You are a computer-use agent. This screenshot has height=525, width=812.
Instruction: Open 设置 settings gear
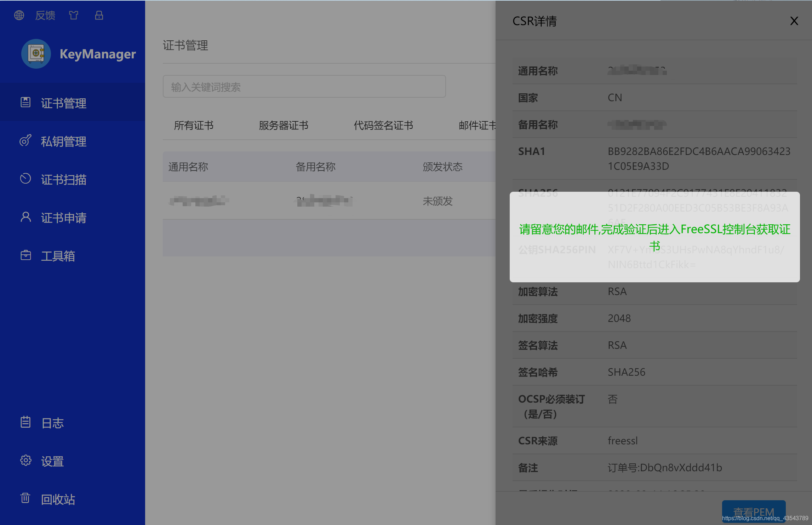pos(25,461)
